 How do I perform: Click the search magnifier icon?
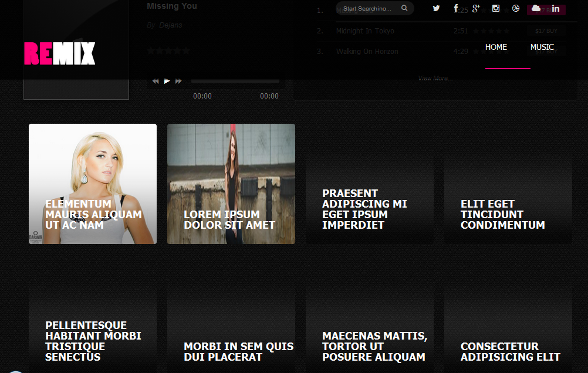point(404,8)
